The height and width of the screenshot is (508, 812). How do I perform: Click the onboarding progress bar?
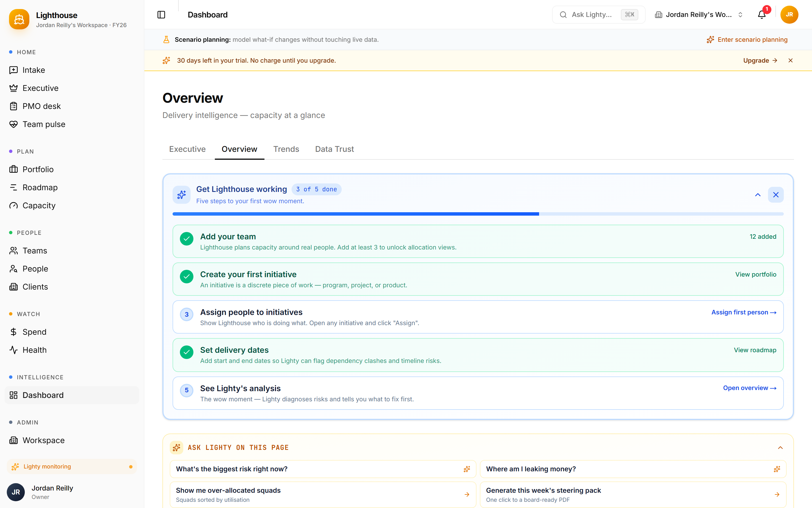click(x=478, y=214)
